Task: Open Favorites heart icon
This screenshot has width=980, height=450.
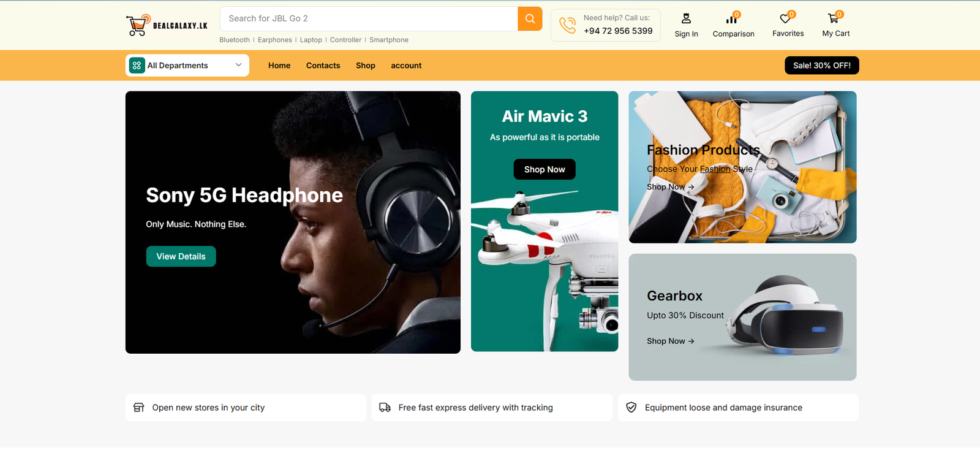Action: coord(786,19)
